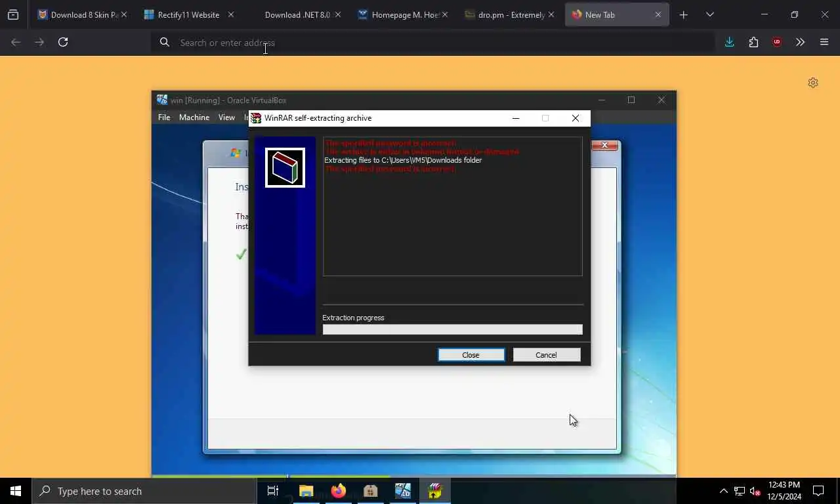This screenshot has width=840, height=504.
Task: Open the Machine menu in VirtualBox window
Action: click(194, 117)
